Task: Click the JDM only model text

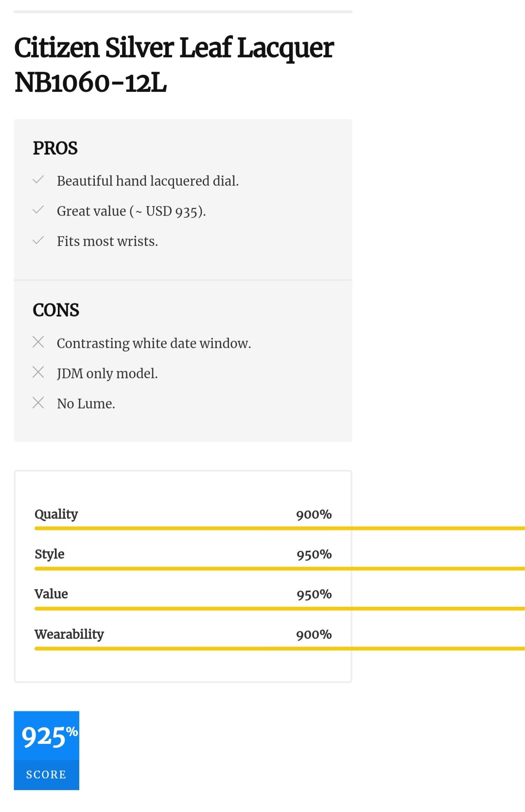Action: (x=107, y=373)
